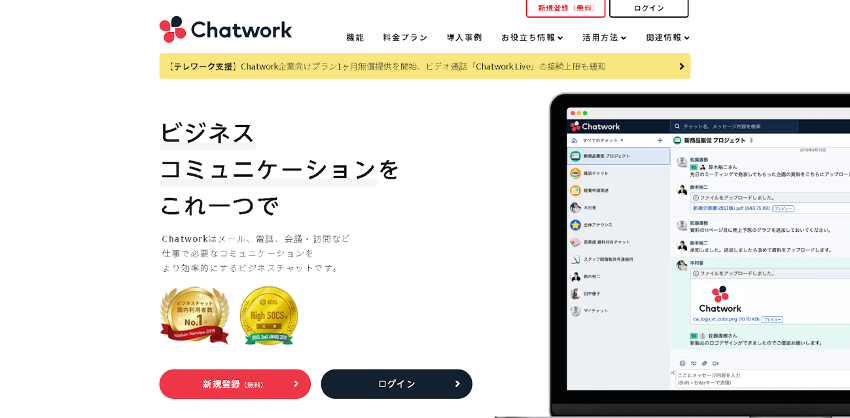Click the video call camera icon
Screen dimensions: 850x418
click(x=715, y=363)
